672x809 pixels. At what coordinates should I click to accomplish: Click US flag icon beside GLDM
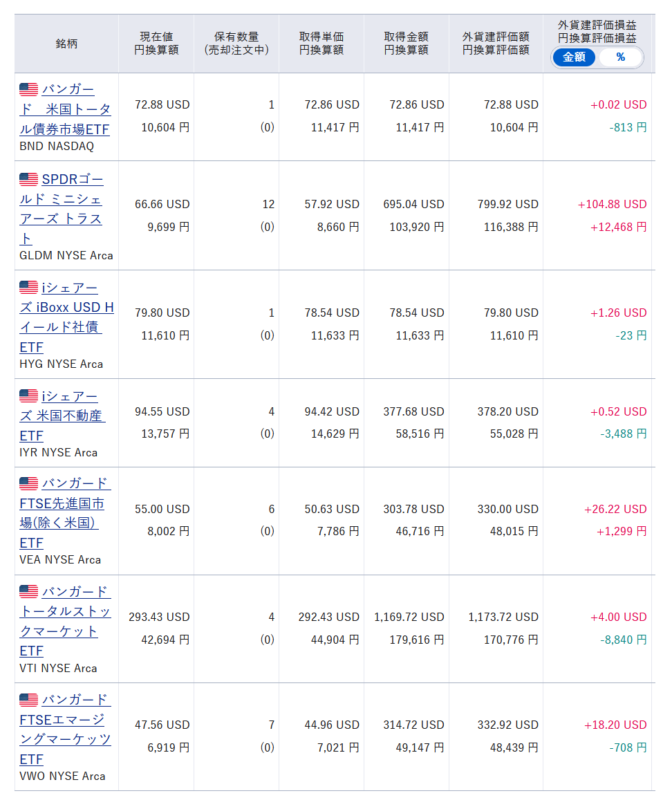tap(29, 180)
